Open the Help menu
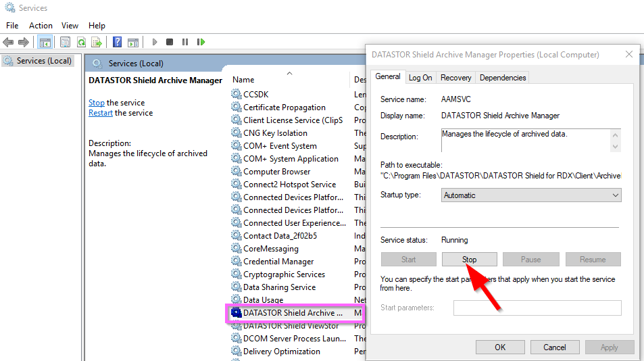The width and height of the screenshot is (644, 361). 97,26
